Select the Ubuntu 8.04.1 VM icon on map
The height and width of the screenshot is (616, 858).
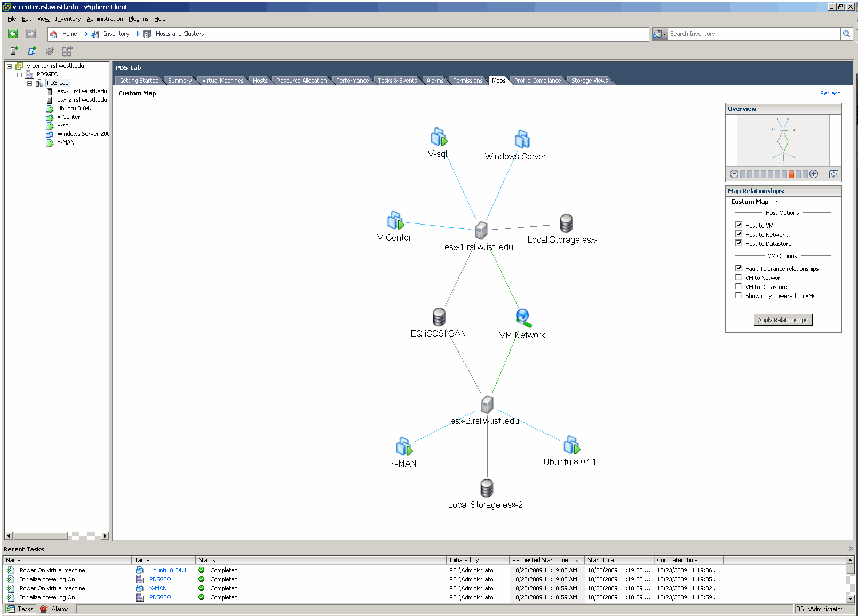pos(570,446)
